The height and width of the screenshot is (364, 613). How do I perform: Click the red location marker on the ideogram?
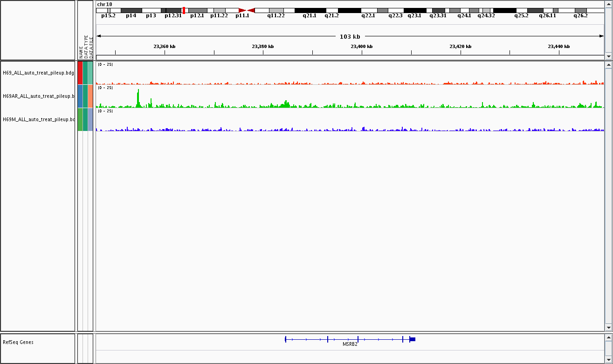[184, 10]
